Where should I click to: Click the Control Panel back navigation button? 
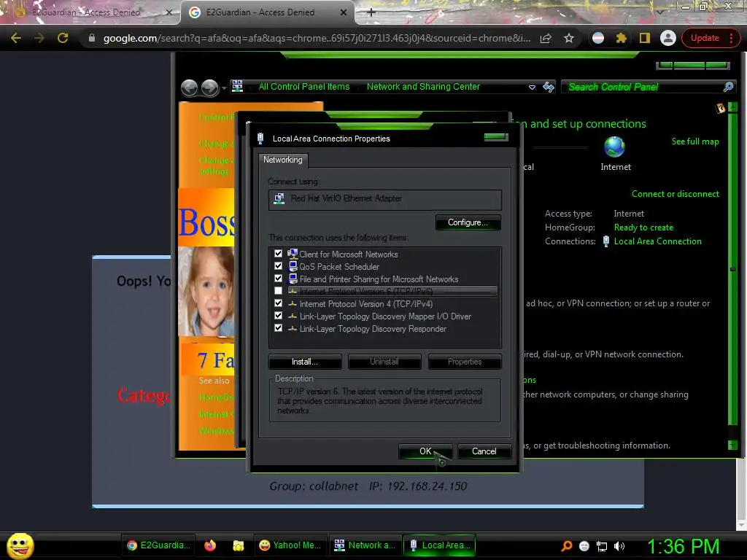click(189, 87)
